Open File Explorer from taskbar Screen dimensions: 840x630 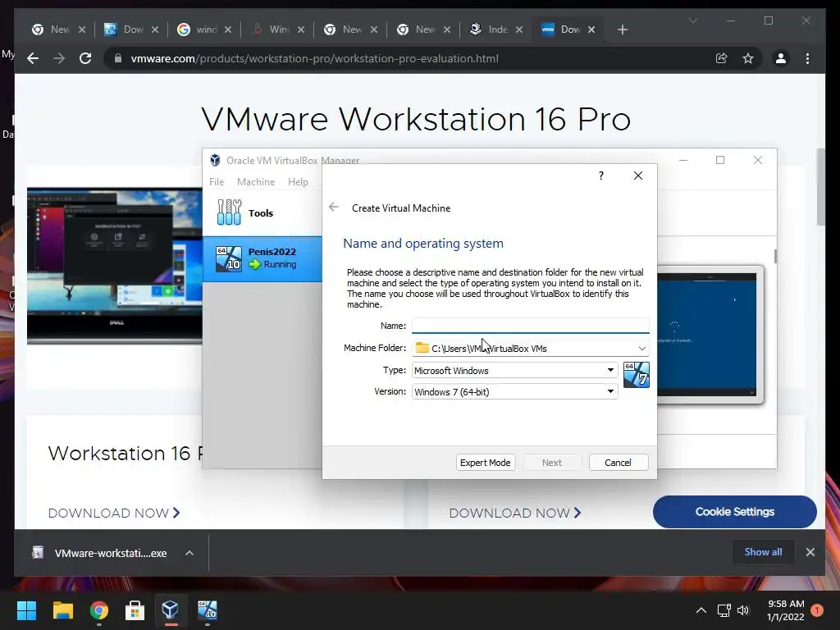tap(62, 609)
